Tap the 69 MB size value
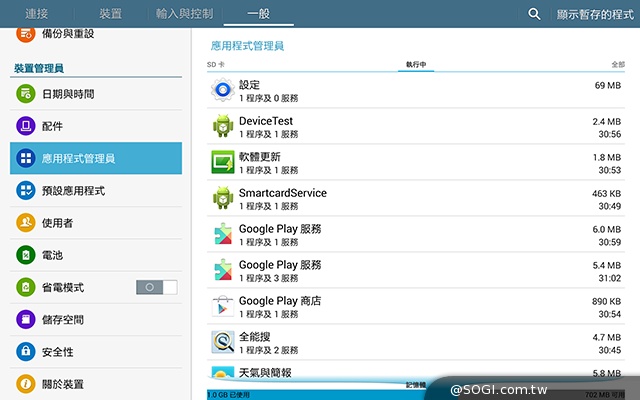Image resolution: width=640 pixels, height=400 pixels. (607, 85)
